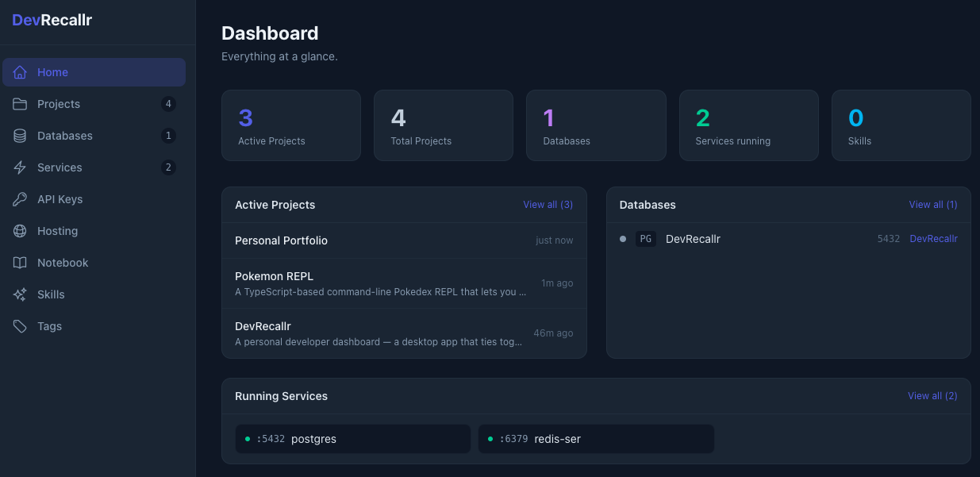Image resolution: width=980 pixels, height=477 pixels.
Task: Open Projects via the folder icon
Action: click(18, 104)
